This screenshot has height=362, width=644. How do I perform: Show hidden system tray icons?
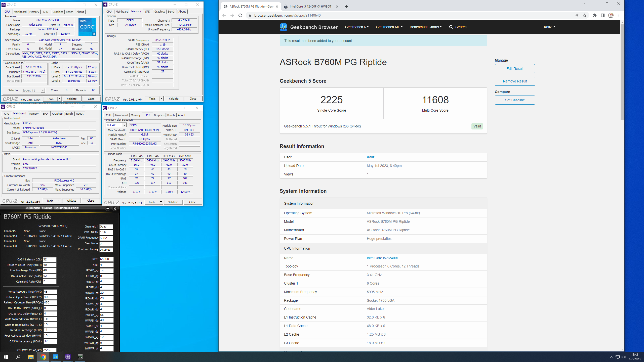pyautogui.click(x=612, y=357)
